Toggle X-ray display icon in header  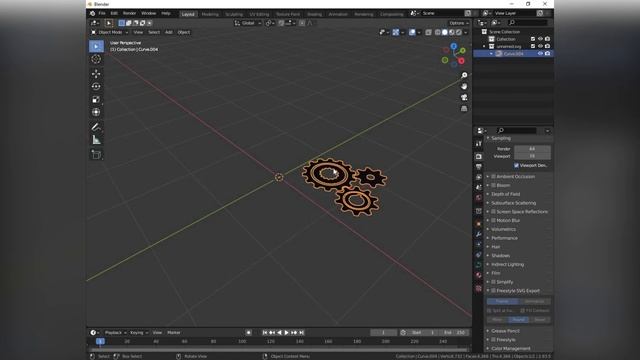[428, 32]
